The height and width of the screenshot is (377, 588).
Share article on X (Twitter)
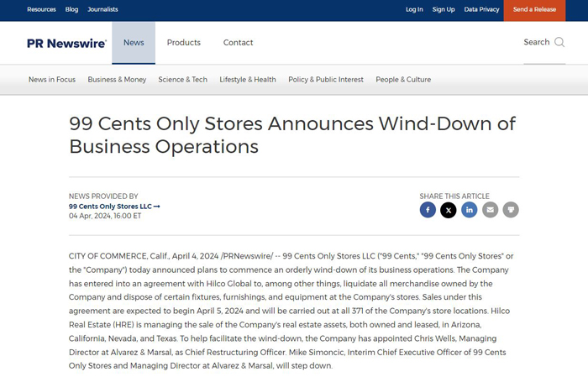[448, 210]
